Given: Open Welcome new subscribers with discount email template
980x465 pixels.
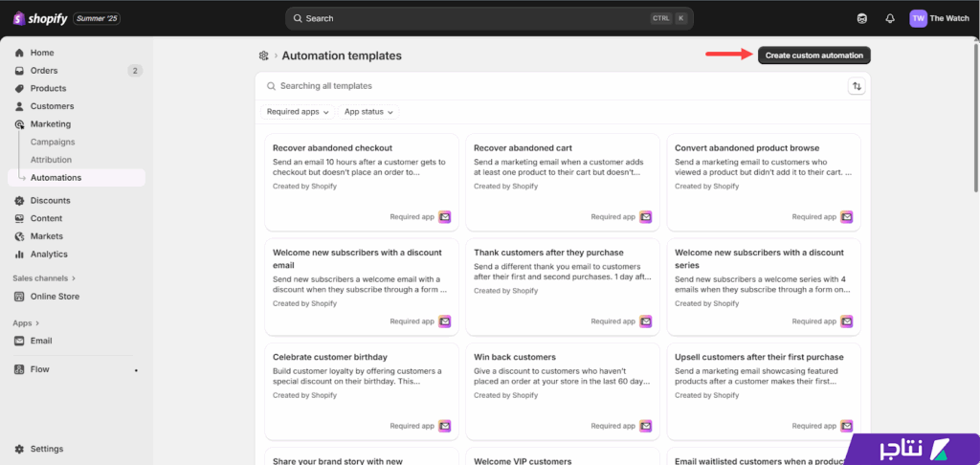Looking at the screenshot, I should click(x=362, y=287).
